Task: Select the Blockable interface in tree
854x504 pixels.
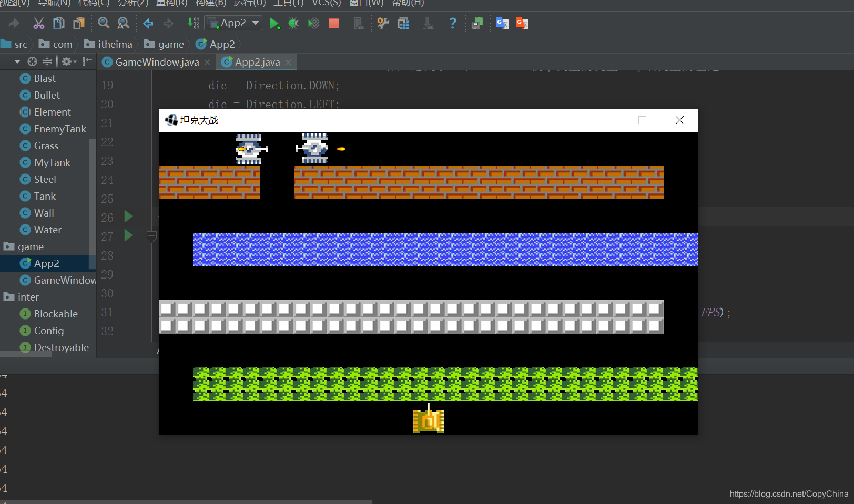Action: [56, 314]
